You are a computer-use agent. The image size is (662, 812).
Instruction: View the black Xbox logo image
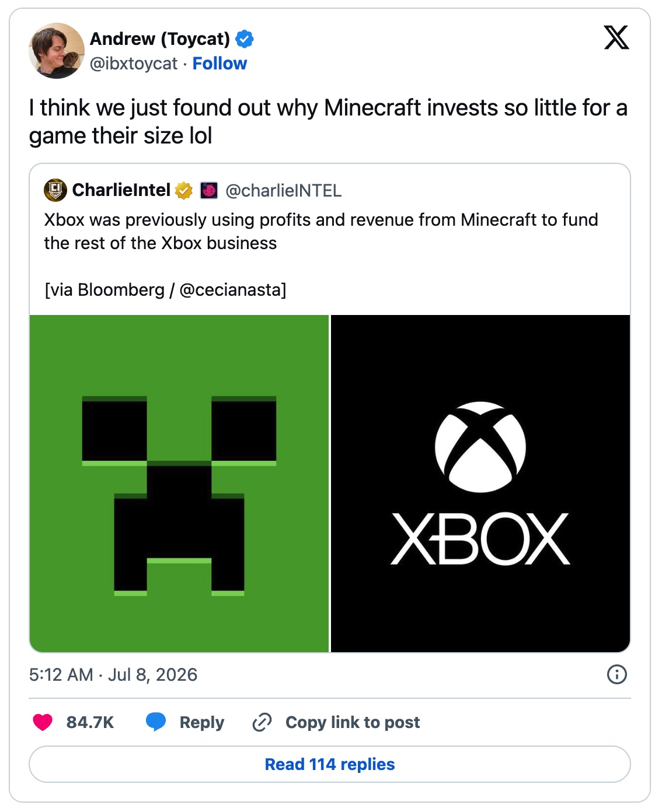(x=480, y=484)
